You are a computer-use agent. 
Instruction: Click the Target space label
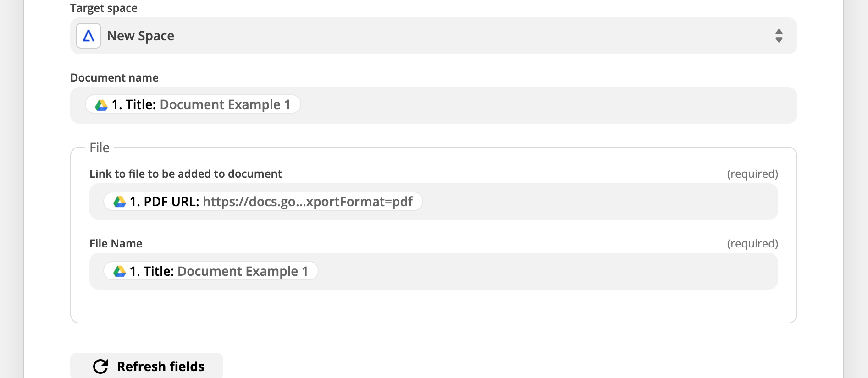(x=104, y=8)
